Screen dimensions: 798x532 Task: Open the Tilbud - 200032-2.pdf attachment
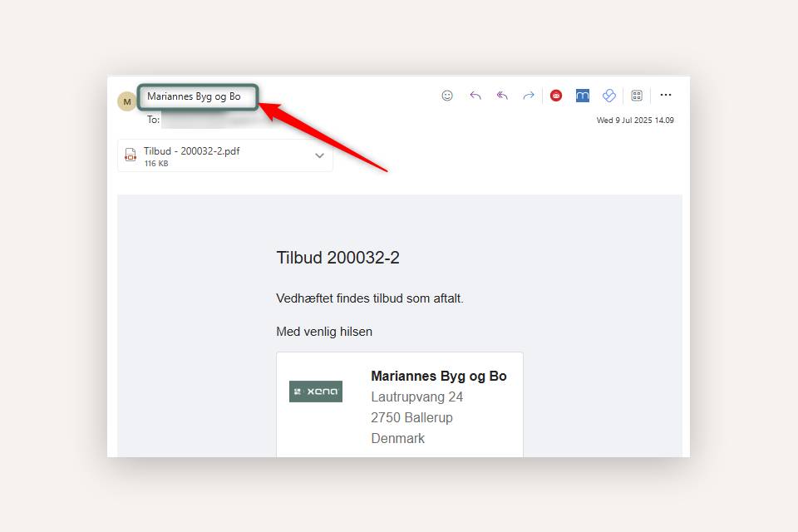(192, 151)
